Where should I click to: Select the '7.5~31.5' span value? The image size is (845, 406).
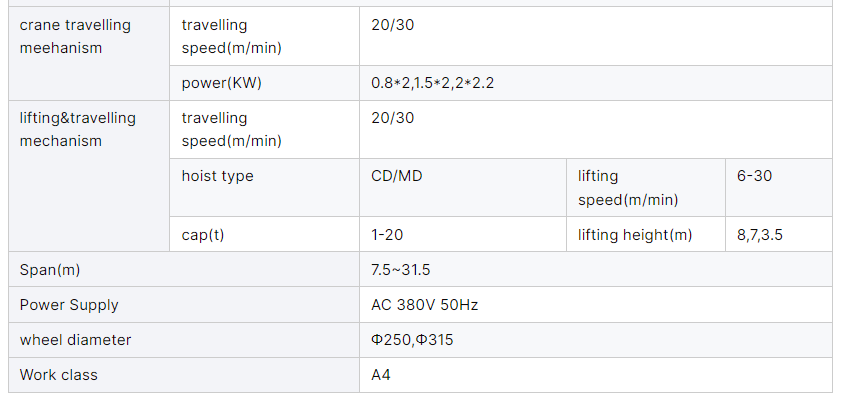coord(400,270)
